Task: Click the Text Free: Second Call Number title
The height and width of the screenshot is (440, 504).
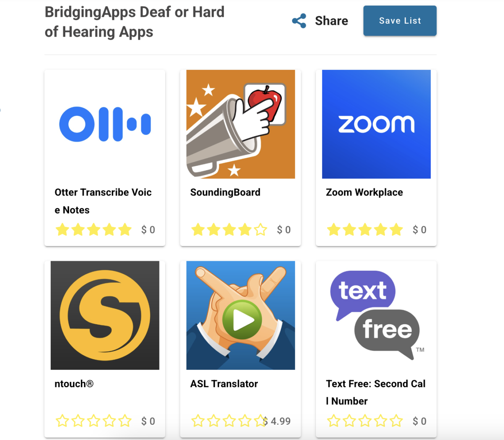Action: [375, 392]
